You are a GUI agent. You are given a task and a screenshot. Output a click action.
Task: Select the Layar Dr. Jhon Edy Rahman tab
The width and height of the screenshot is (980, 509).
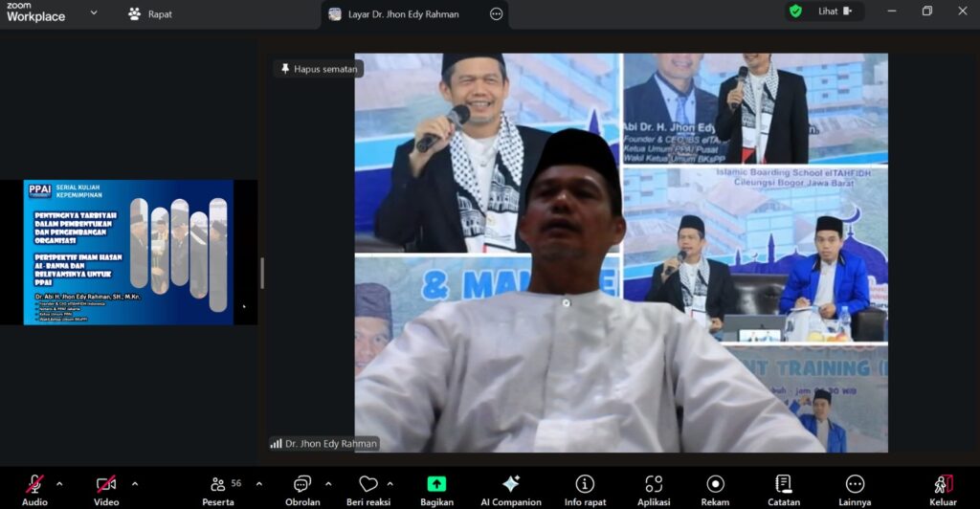403,13
